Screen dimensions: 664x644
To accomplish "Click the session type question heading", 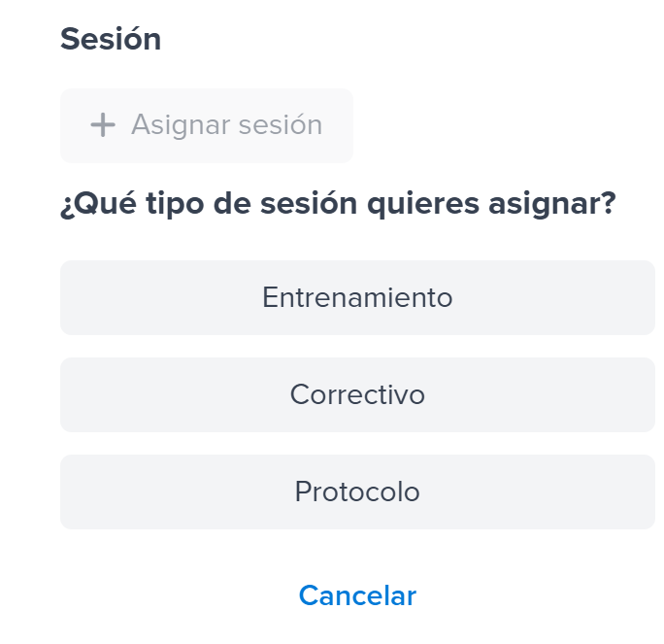I will click(338, 205).
